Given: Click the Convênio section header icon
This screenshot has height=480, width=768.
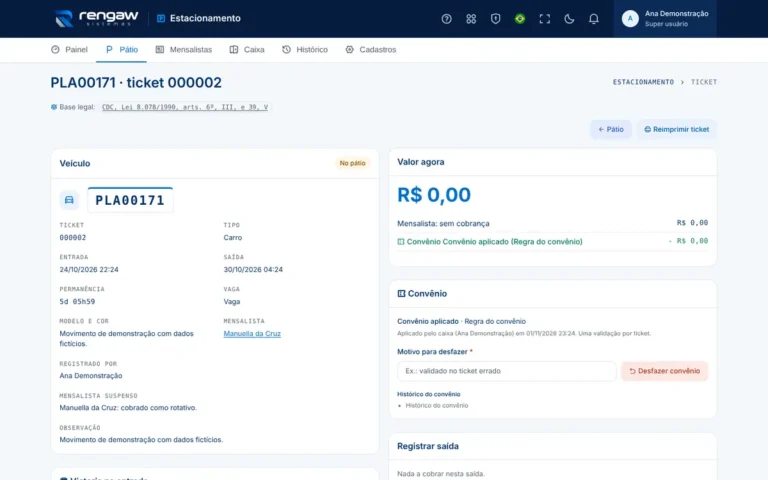Looking at the screenshot, I should pos(401,293).
